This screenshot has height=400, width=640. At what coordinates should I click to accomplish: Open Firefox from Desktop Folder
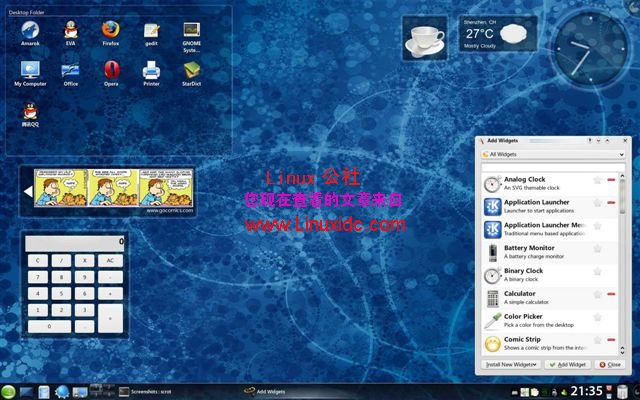[x=111, y=32]
